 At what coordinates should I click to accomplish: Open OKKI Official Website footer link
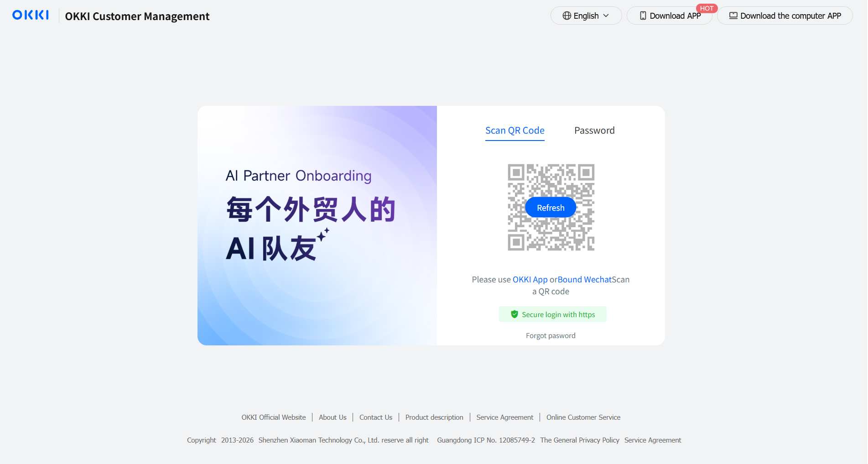tap(274, 417)
